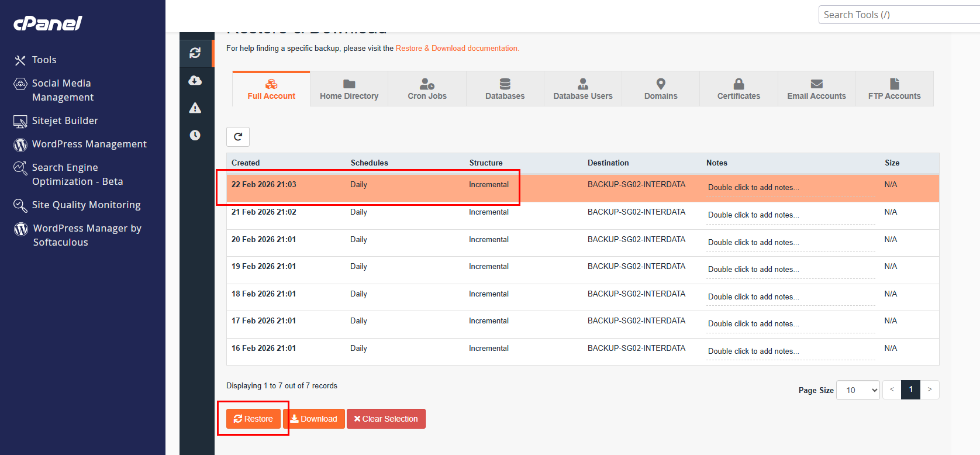Image resolution: width=980 pixels, height=455 pixels.
Task: Click the Restore button
Action: [x=253, y=419]
